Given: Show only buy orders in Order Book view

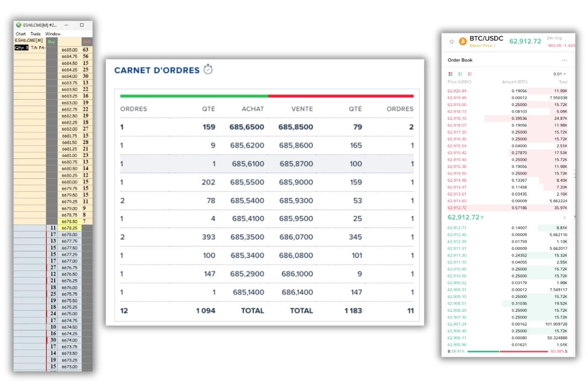Looking at the screenshot, I should (460, 74).
